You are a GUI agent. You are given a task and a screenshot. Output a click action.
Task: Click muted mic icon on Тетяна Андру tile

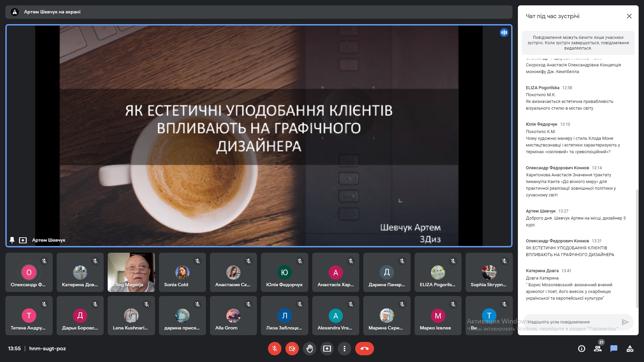(x=44, y=304)
